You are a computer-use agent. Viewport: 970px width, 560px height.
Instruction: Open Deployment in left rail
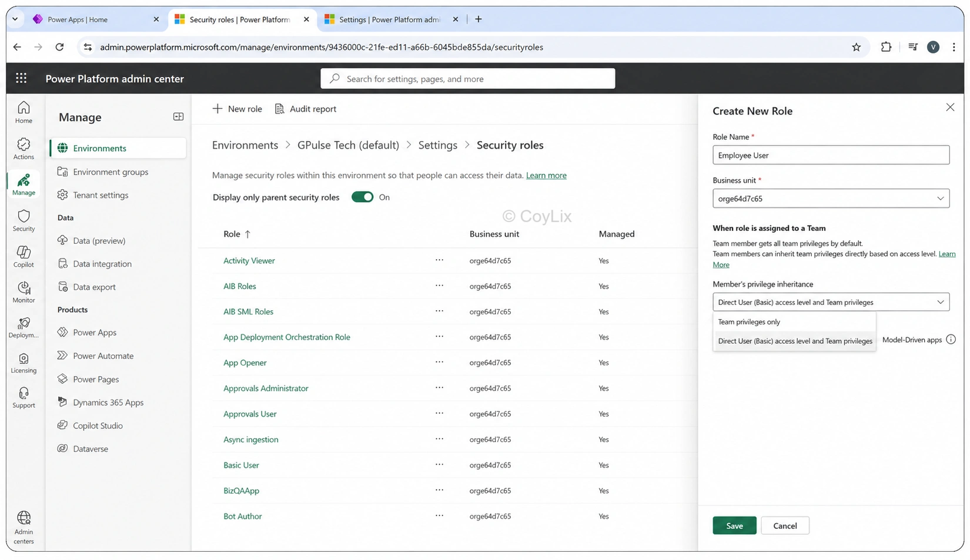tap(24, 328)
